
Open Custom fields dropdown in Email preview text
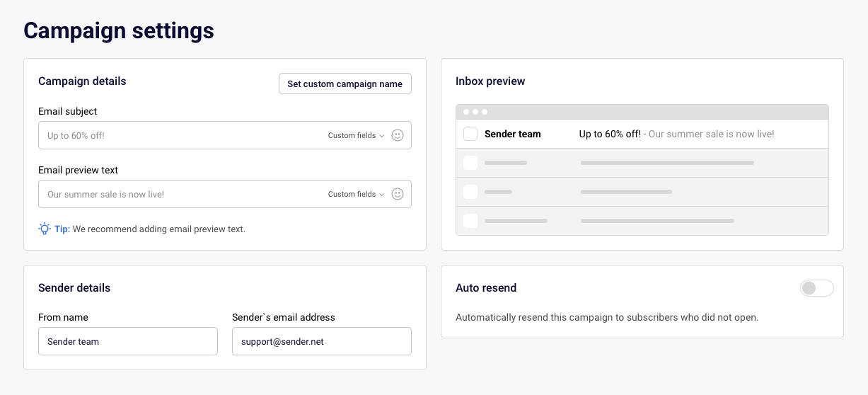click(x=356, y=194)
